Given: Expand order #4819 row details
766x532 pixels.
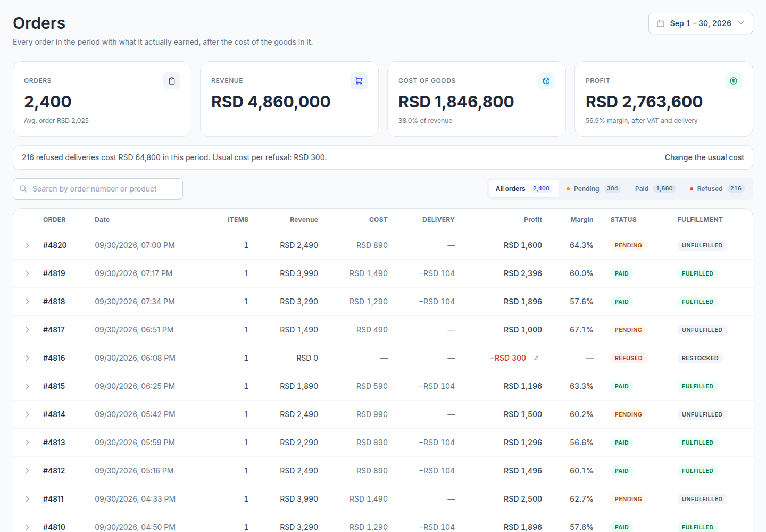Looking at the screenshot, I should (27, 273).
